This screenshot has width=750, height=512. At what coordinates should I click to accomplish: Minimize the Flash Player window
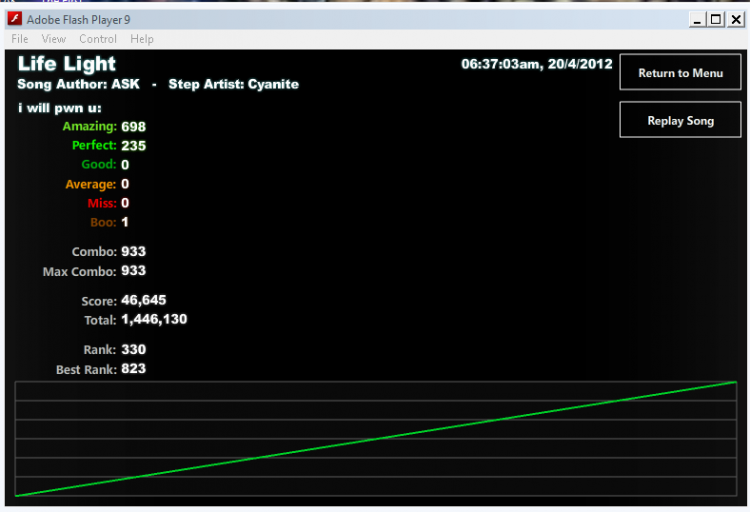coord(697,20)
